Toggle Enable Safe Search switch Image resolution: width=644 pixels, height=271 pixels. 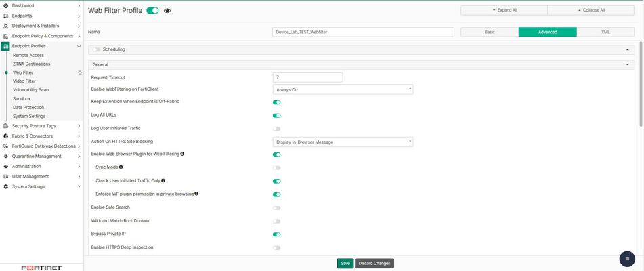coord(277,208)
